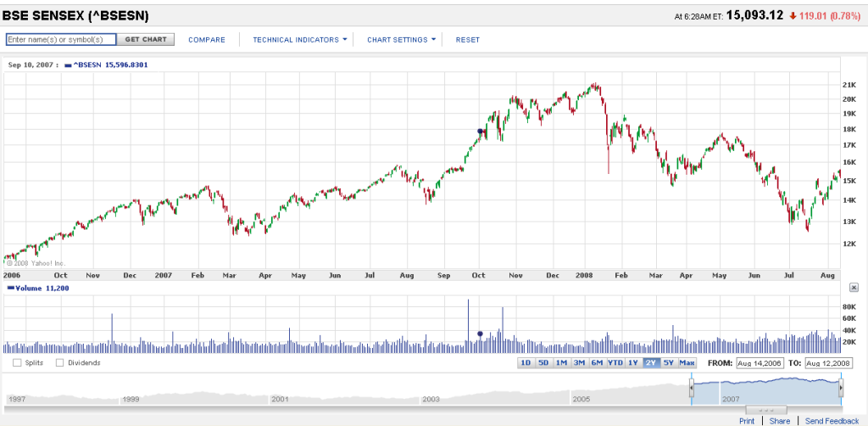
Task: Click the blue marker dot on volume bars
Action: click(480, 334)
